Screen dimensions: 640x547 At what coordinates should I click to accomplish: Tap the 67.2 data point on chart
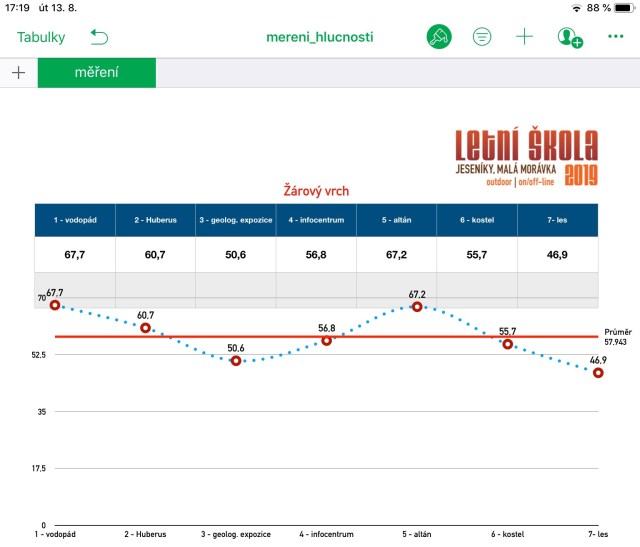417,307
